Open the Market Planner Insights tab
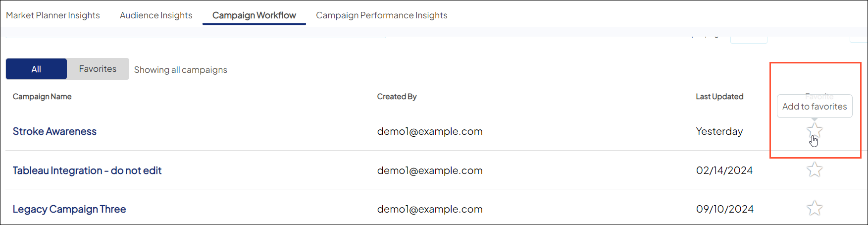This screenshot has height=225, width=868. pos(53,15)
